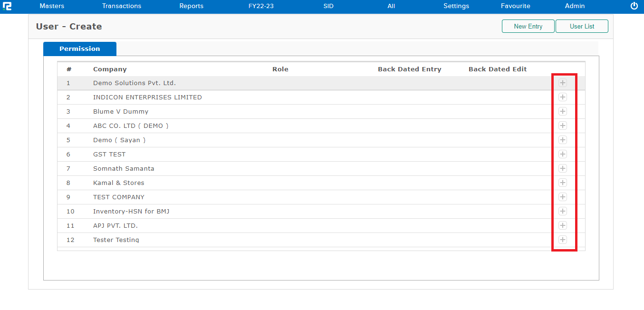Expand the GST TEST row plus icon

point(563,154)
